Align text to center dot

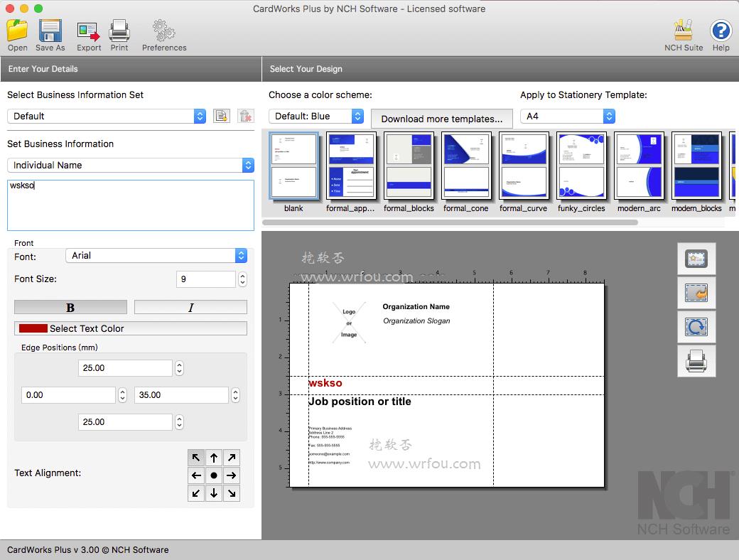coord(214,475)
